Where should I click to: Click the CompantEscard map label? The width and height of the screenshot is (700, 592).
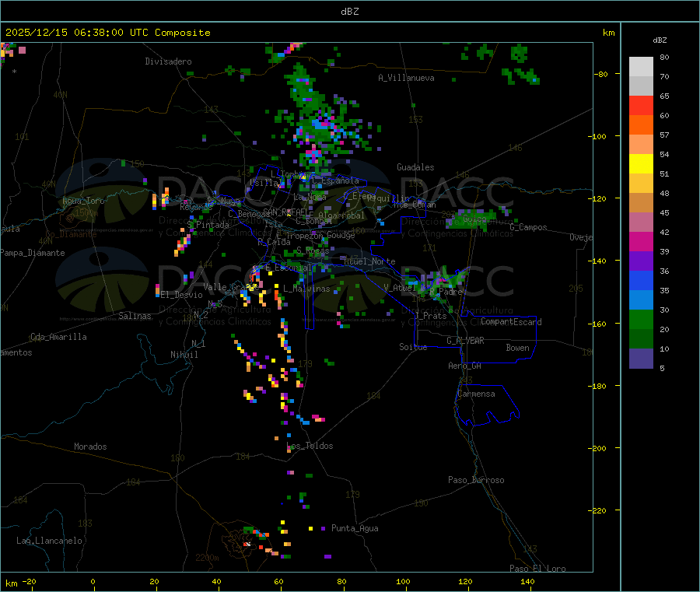coord(511,322)
